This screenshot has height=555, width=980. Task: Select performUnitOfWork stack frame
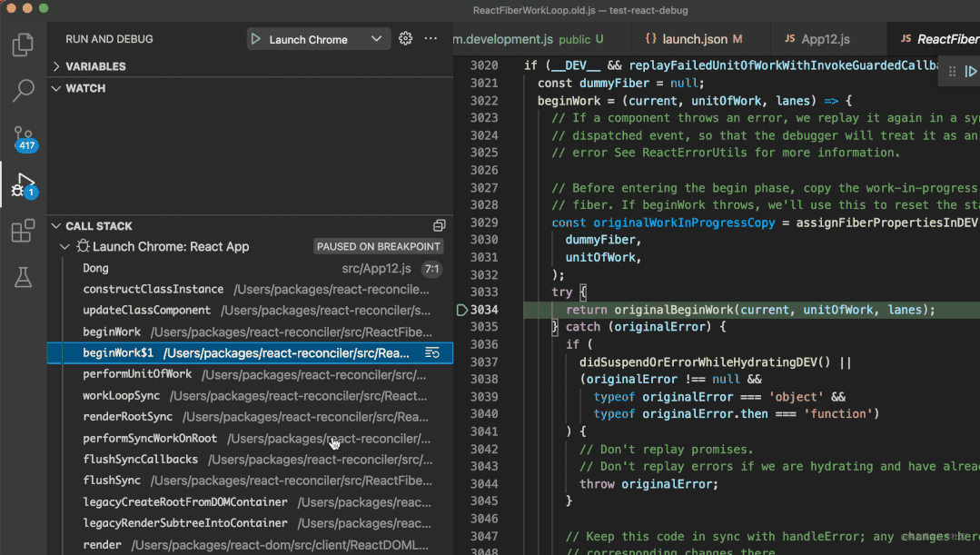pos(250,374)
